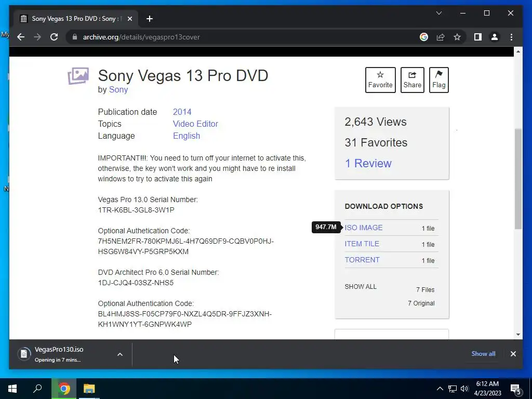The image size is (532, 399).
Task: Click the page's vertical scrollbar thumb
Action: tap(518, 179)
